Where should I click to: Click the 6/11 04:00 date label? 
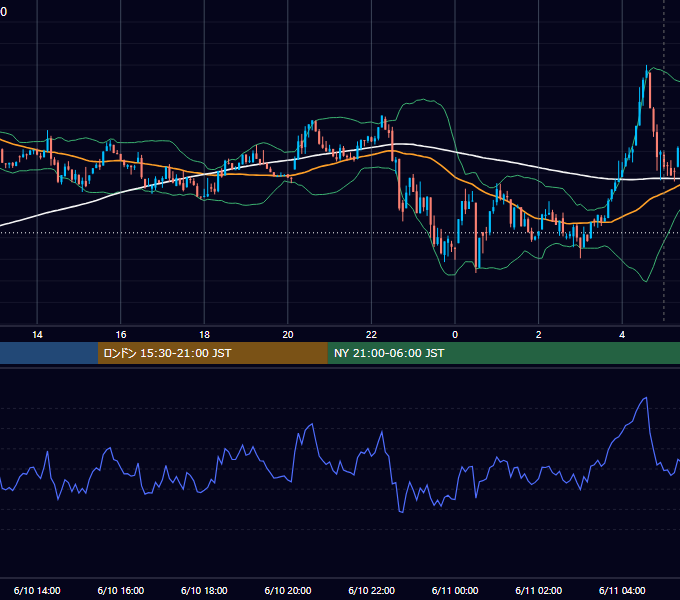pos(622,590)
